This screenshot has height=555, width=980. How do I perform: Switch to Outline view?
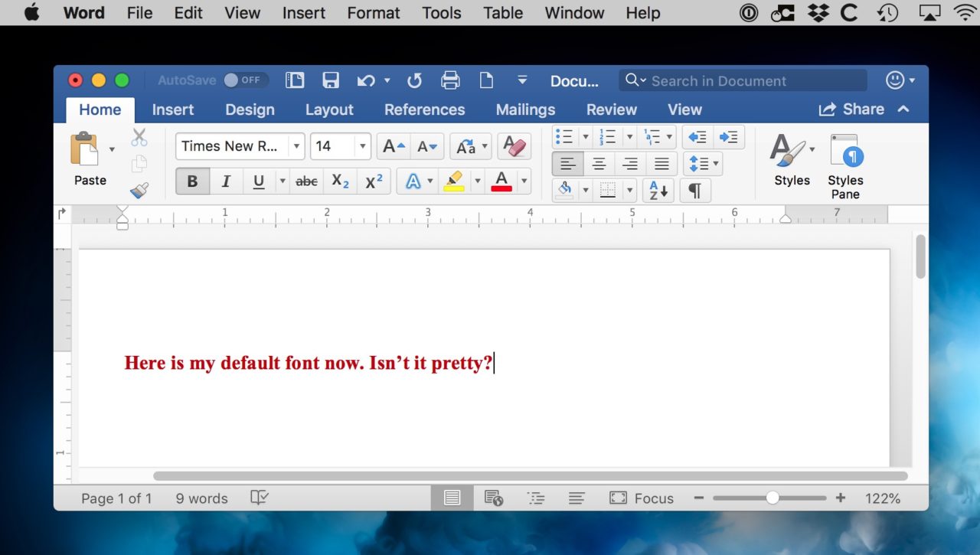[536, 498]
